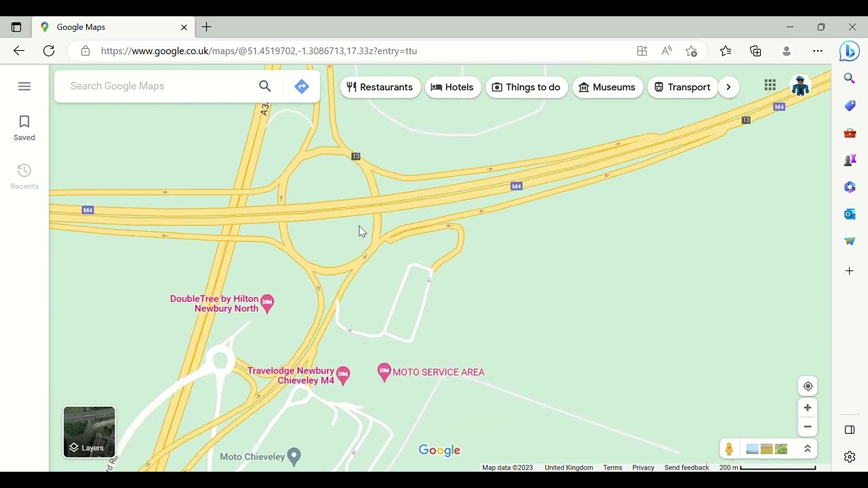Screen dimensions: 868x488
Task: Zoom in on the map with plus
Action: click(807, 408)
